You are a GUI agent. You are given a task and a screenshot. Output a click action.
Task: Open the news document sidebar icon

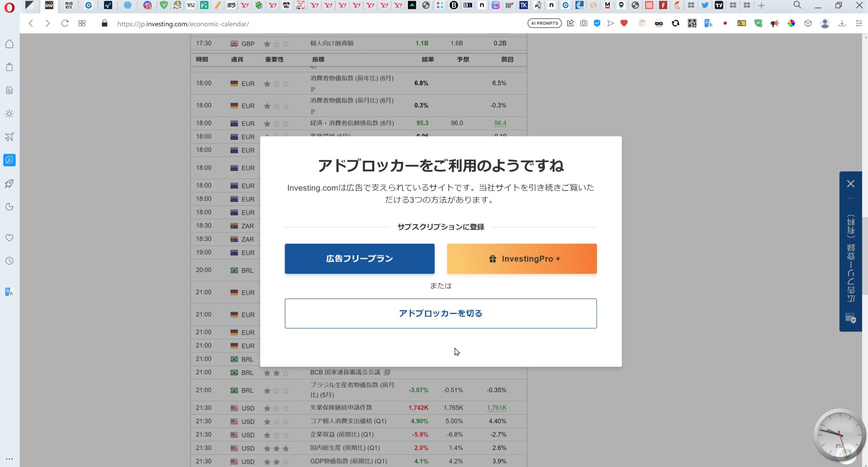click(9, 90)
